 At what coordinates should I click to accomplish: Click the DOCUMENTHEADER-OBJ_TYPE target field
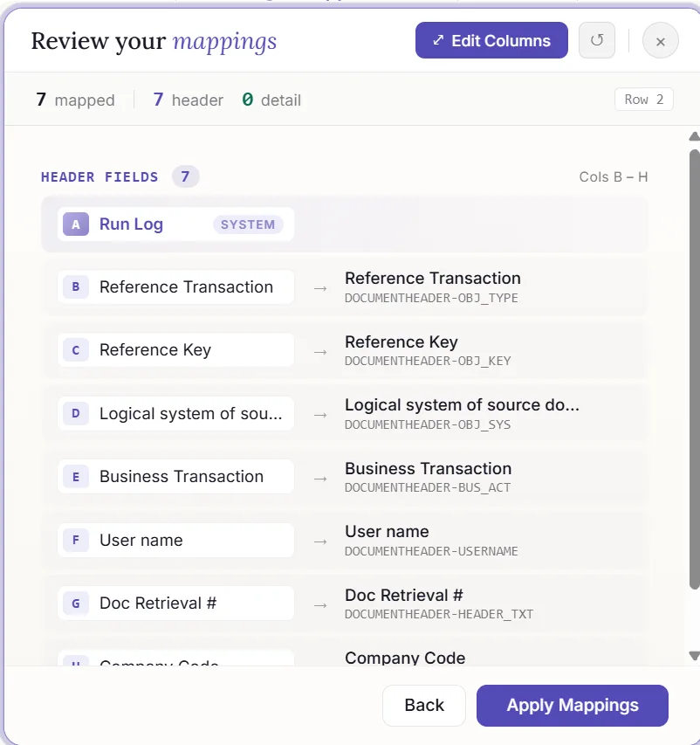431,299
